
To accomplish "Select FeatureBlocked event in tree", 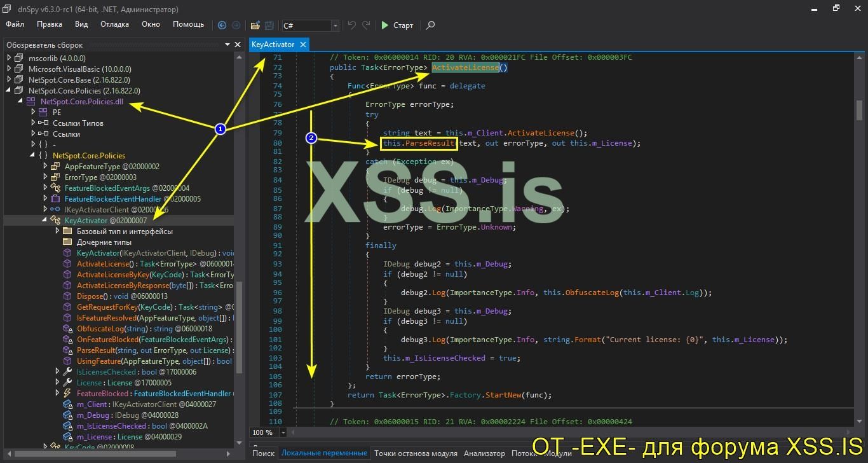I will point(155,393).
